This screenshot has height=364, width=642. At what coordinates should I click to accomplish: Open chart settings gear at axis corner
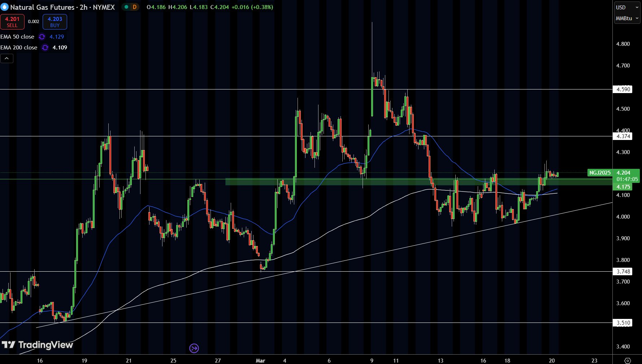[x=628, y=360]
